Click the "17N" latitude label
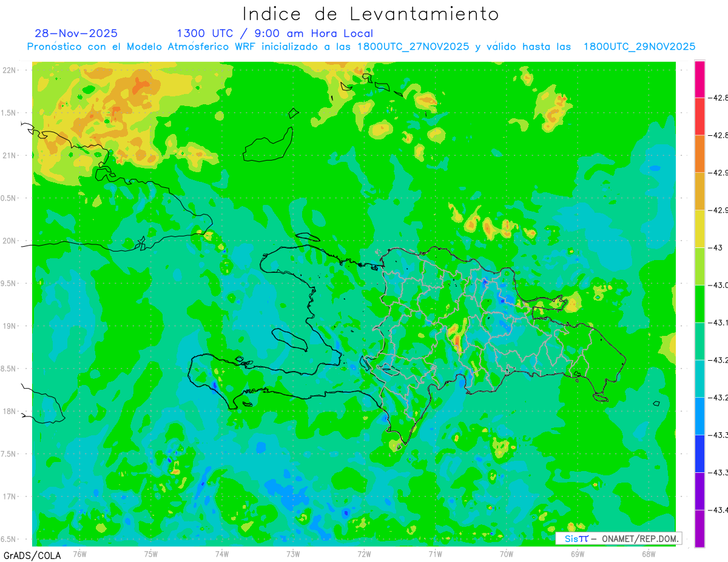Image resolution: width=728 pixels, height=562 pixels. click(10, 497)
